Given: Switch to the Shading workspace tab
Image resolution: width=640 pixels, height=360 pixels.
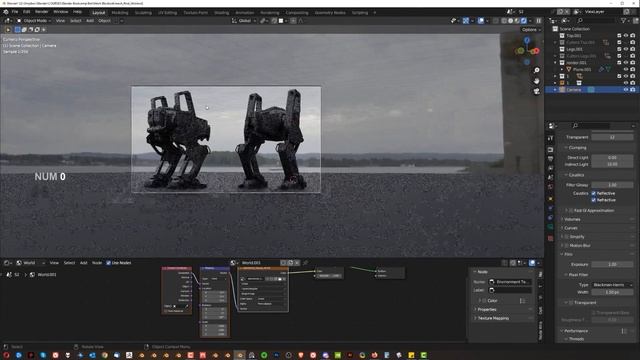Looking at the screenshot, I should (222, 13).
